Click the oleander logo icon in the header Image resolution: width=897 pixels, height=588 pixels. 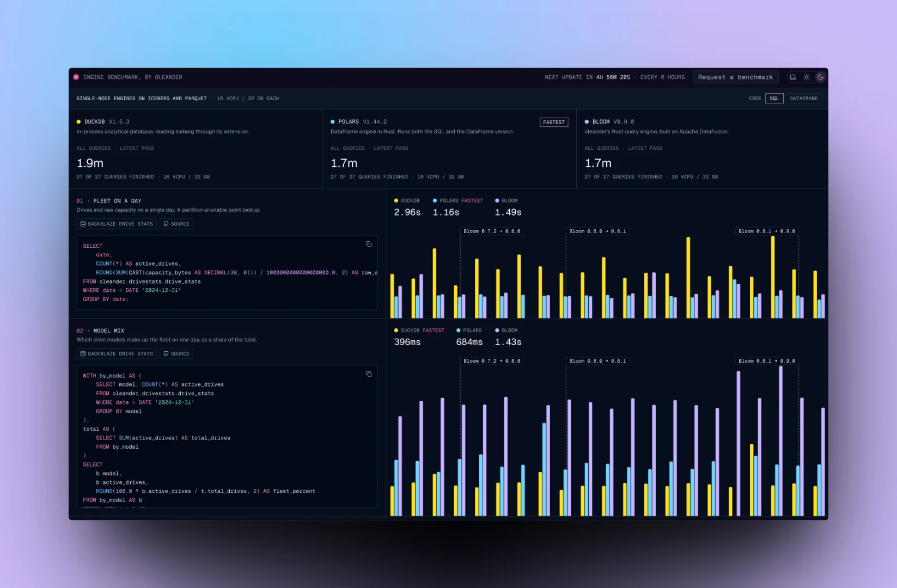pyautogui.click(x=76, y=77)
